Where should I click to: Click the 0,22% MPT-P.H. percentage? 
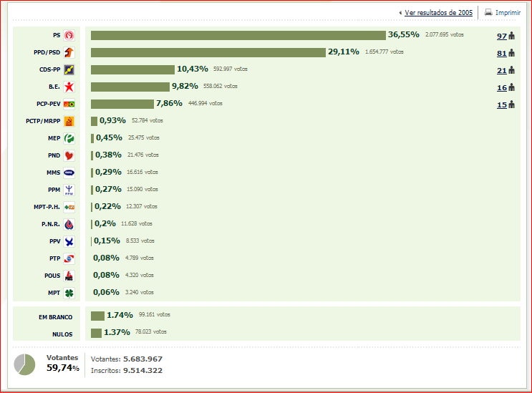tap(107, 206)
